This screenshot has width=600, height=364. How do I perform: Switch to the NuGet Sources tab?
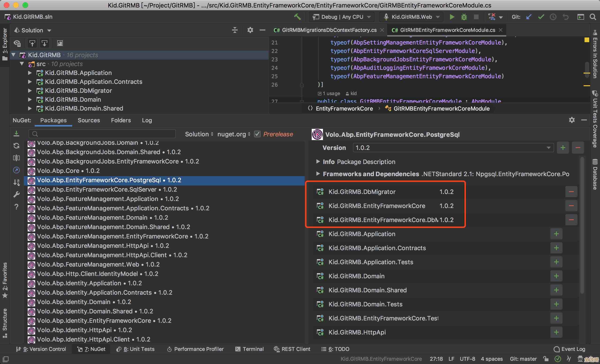click(89, 120)
